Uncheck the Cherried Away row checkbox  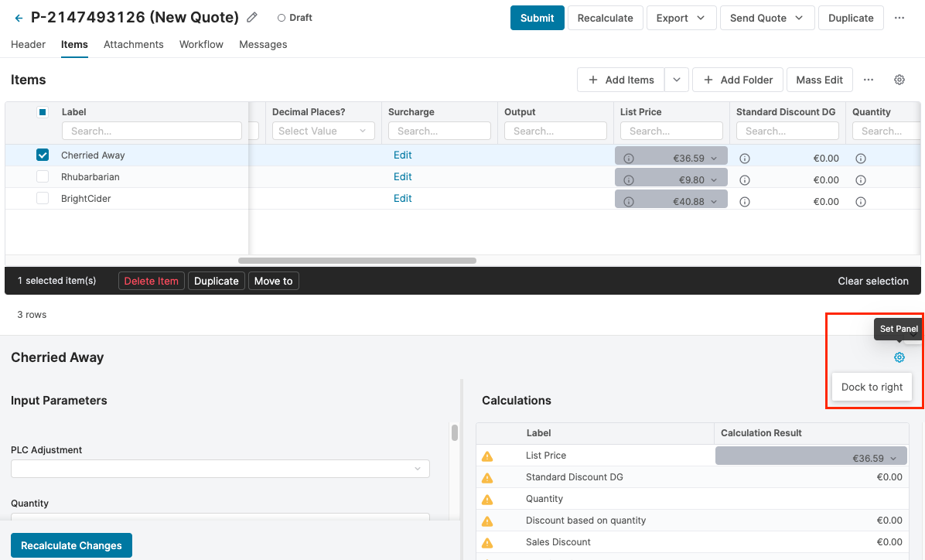click(x=43, y=155)
